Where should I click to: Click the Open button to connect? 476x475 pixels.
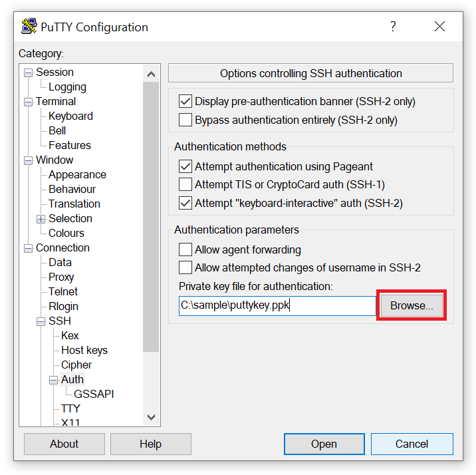[324, 444]
